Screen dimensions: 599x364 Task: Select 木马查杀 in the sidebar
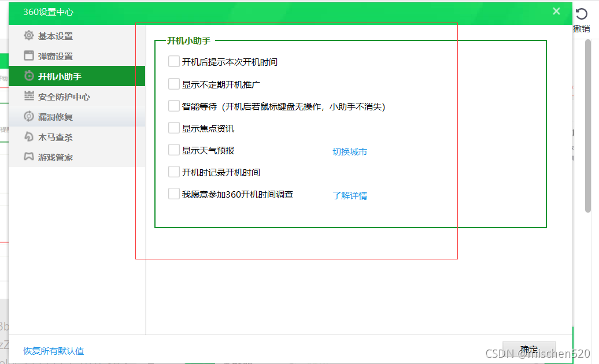(77, 137)
